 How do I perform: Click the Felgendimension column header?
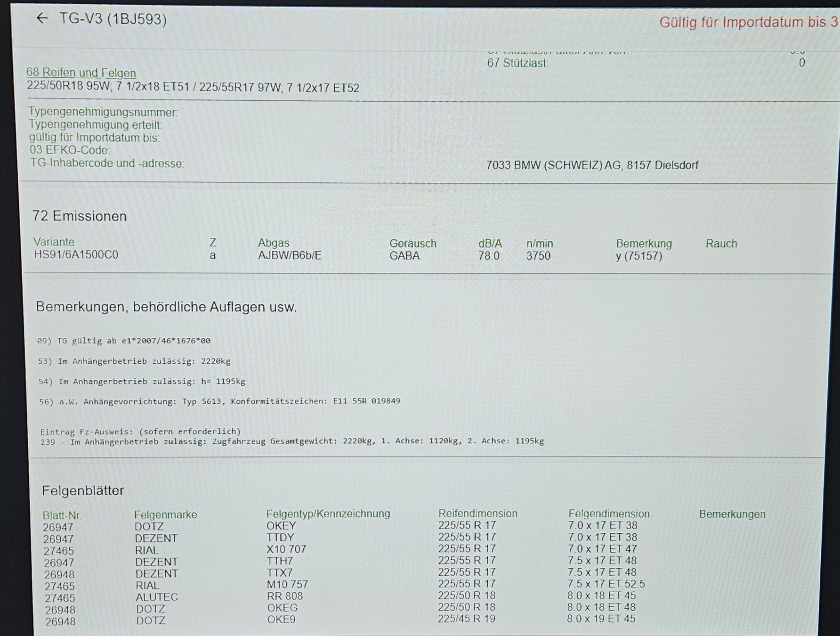(609, 514)
